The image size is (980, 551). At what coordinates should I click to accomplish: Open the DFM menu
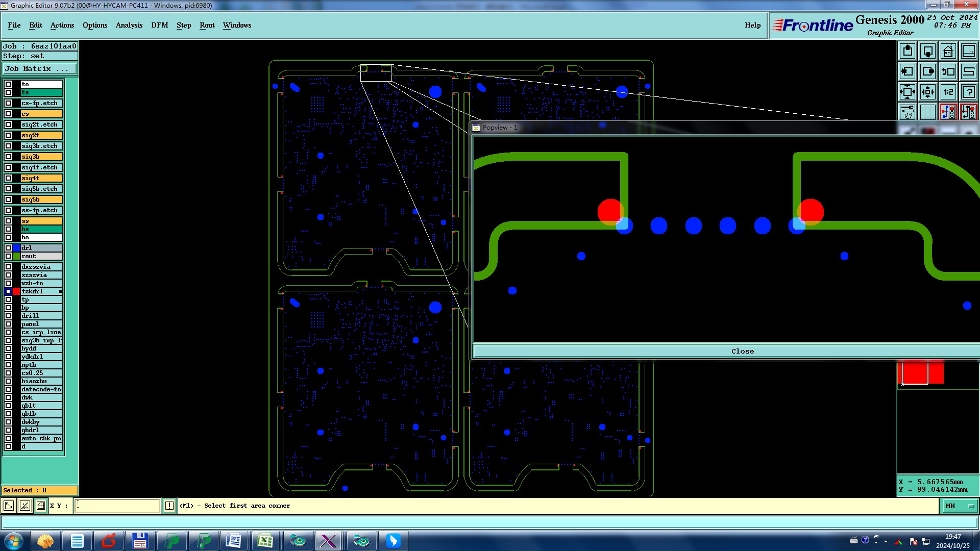click(159, 25)
